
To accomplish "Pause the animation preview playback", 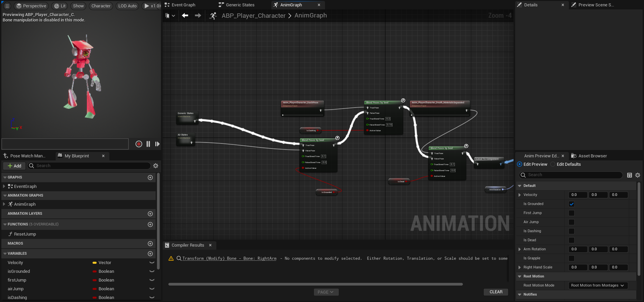I will pos(148,144).
